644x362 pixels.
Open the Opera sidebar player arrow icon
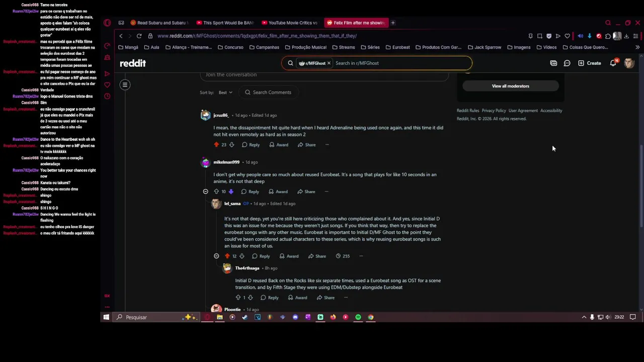[x=107, y=74]
